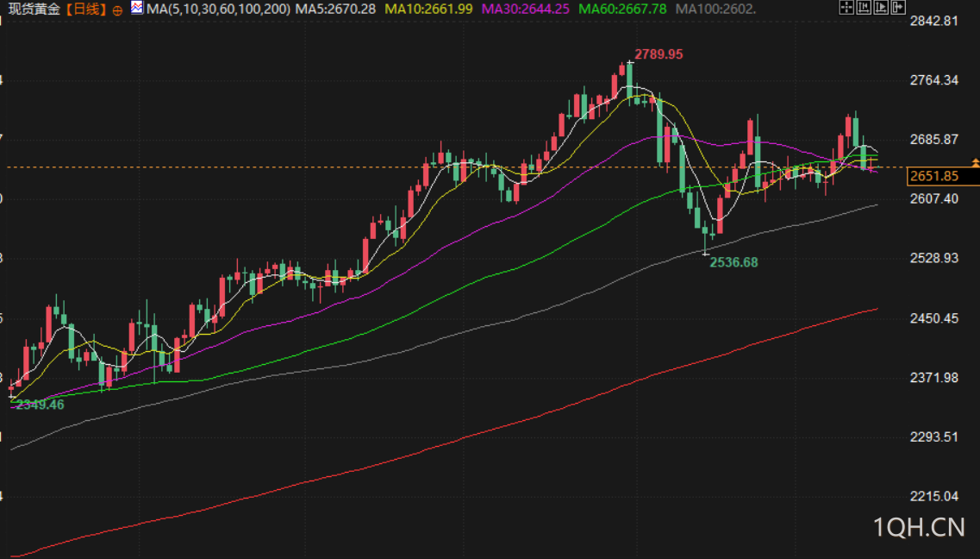980x559 pixels.
Task: Click the play-forward chart replay icon
Action: 881,8
